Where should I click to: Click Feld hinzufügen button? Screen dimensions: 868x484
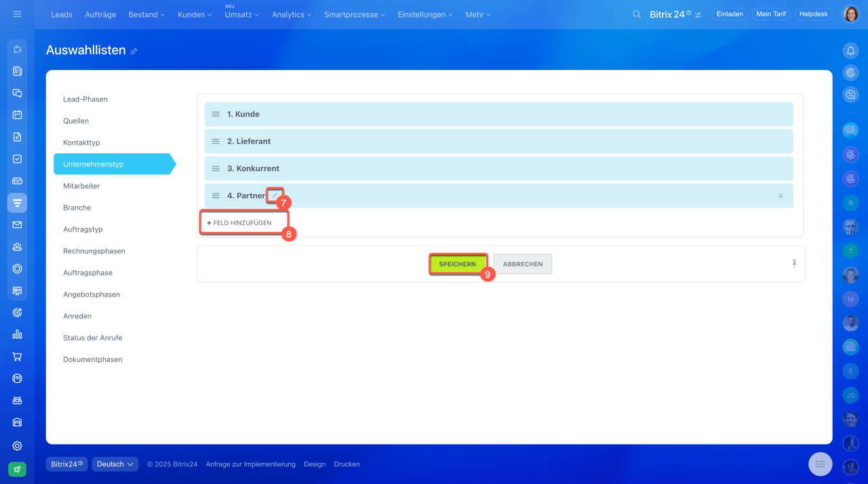click(239, 223)
